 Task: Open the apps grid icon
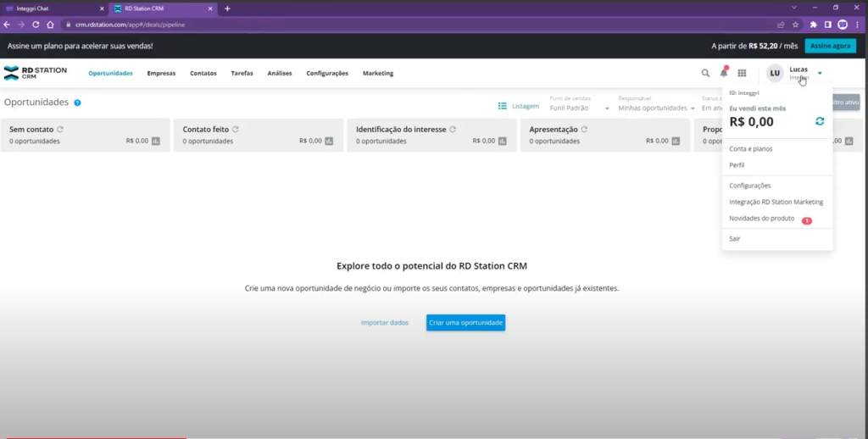tap(742, 74)
